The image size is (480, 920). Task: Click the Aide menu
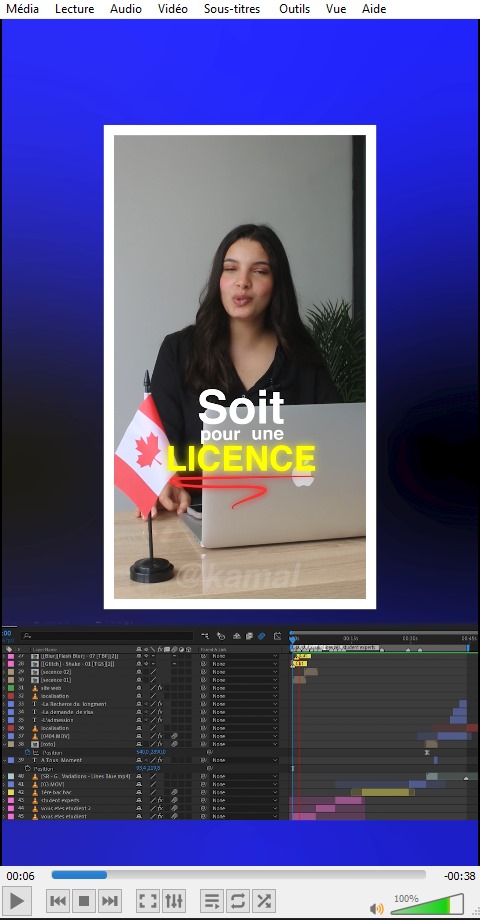click(374, 9)
